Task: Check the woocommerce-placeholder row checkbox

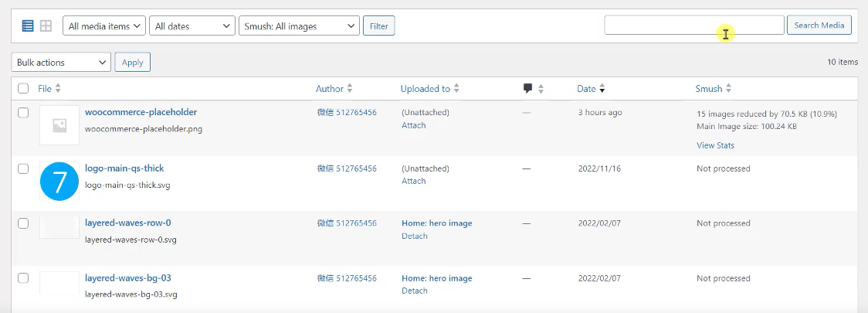Action: (23, 113)
